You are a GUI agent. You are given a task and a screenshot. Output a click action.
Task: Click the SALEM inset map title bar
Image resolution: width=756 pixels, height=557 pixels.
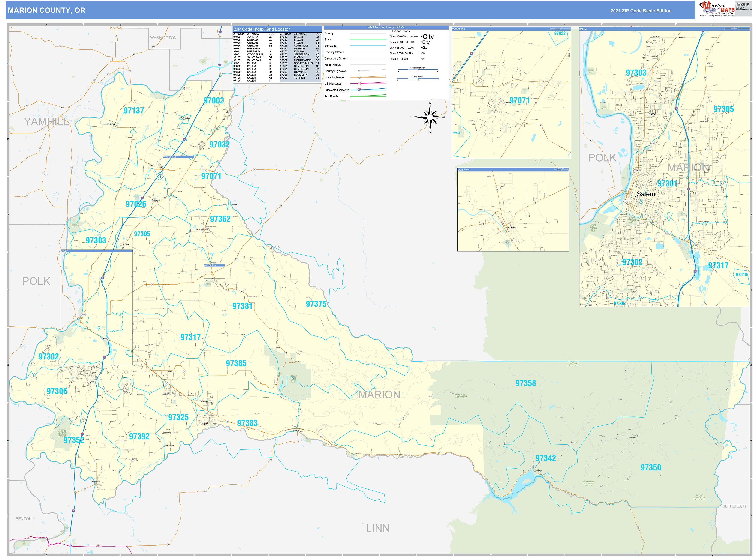(x=664, y=29)
